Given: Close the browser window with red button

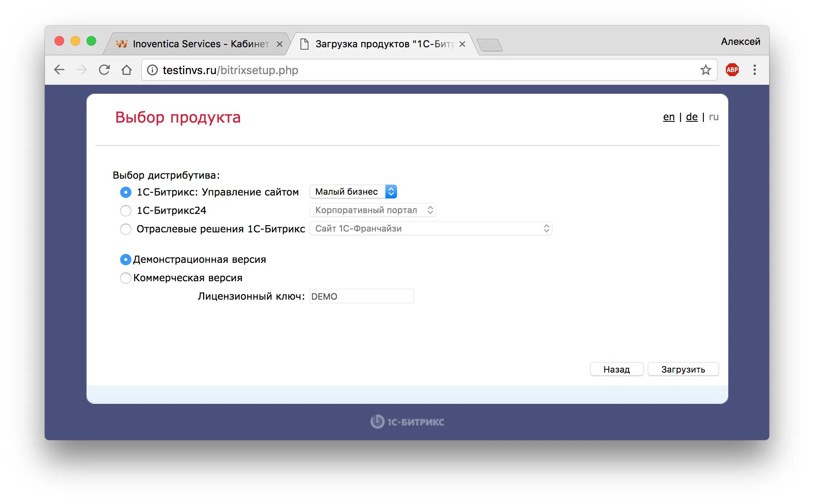Looking at the screenshot, I should [x=59, y=41].
